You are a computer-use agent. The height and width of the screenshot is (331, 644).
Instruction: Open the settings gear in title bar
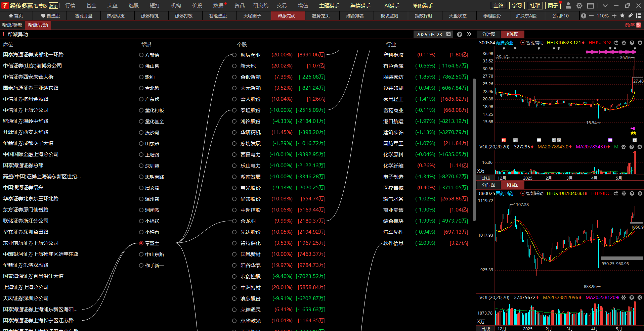click(579, 5)
